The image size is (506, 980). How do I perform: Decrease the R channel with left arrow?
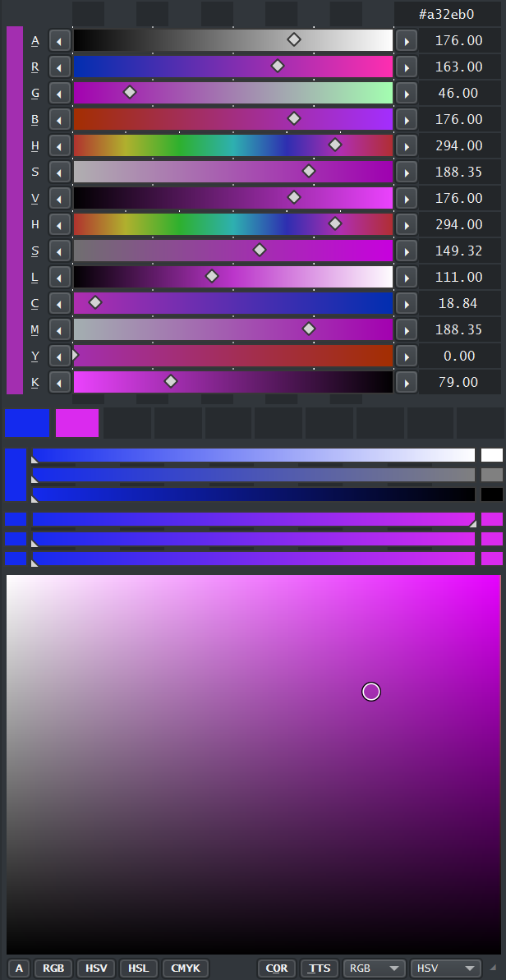[x=60, y=67]
